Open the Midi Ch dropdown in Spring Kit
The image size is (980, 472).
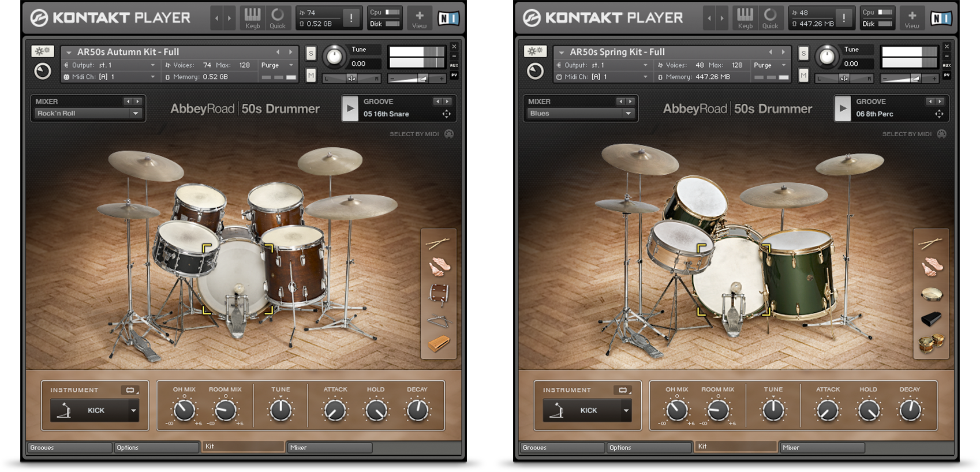(x=603, y=77)
